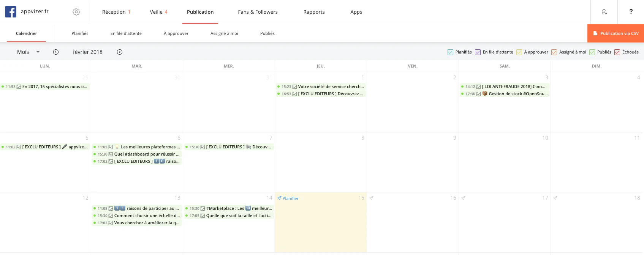Click image icon of 14:12 post
This screenshot has width=644, height=255.
pyautogui.click(x=478, y=87)
